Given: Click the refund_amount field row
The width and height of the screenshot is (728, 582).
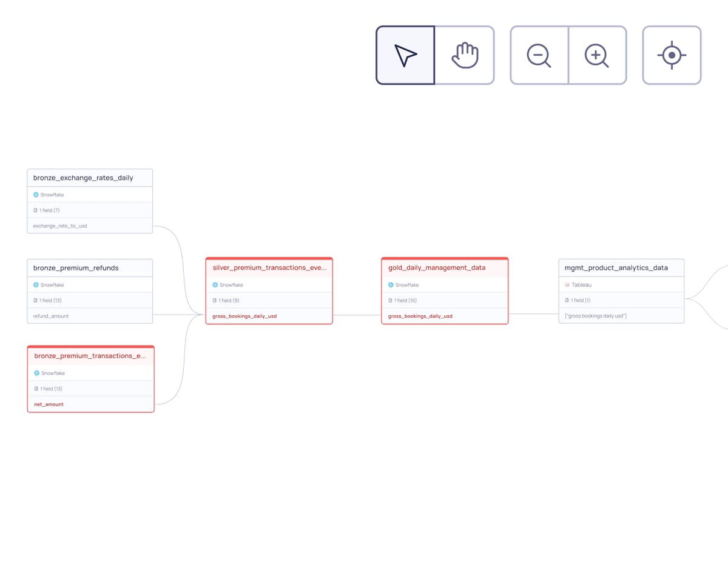Looking at the screenshot, I should [x=50, y=316].
